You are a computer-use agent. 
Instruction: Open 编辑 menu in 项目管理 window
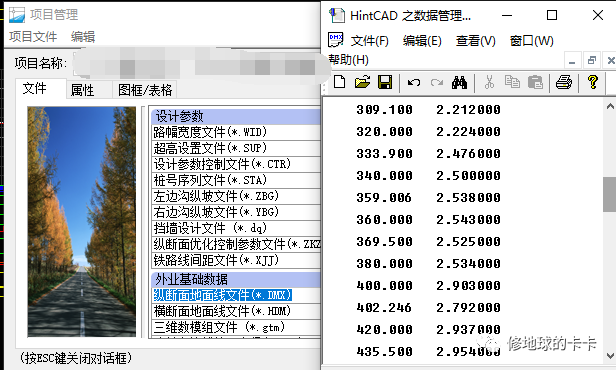click(83, 37)
